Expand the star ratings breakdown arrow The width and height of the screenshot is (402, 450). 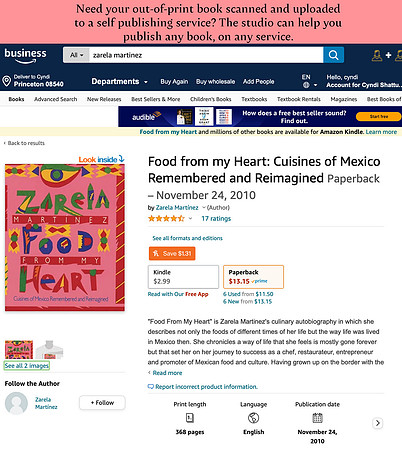coord(191,219)
